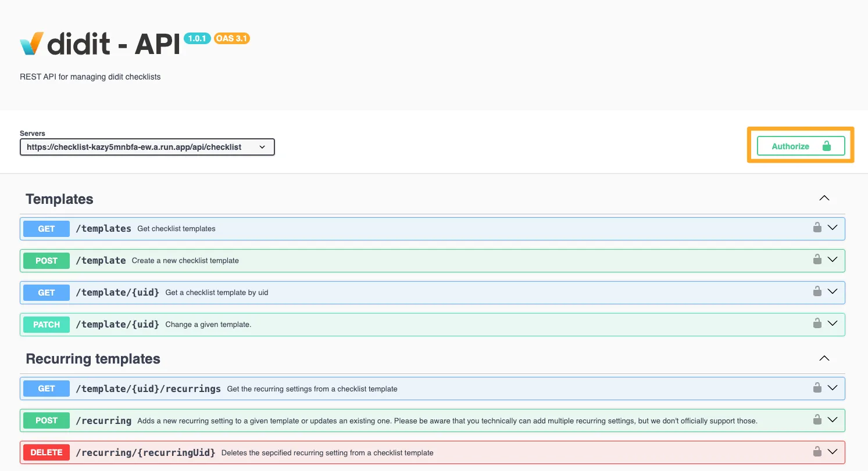Click 'Deletes the sepcified recurring setting' description

tap(327, 453)
